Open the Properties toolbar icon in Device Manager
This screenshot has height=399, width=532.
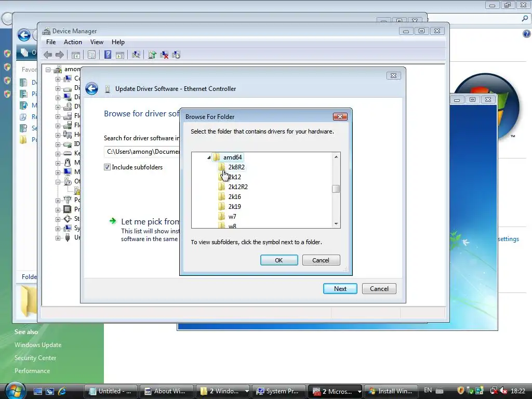click(91, 55)
